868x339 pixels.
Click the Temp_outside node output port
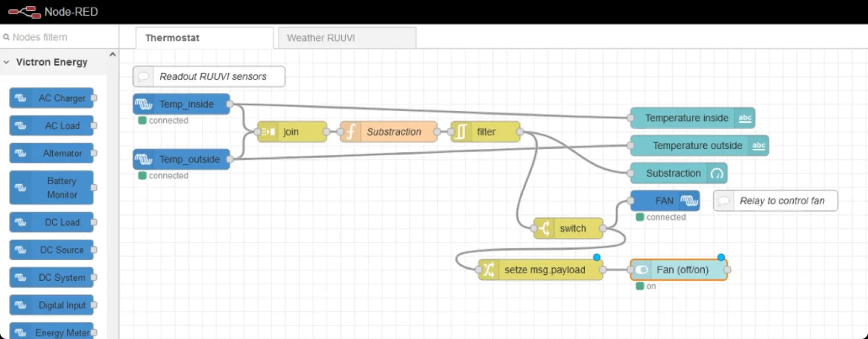point(230,159)
